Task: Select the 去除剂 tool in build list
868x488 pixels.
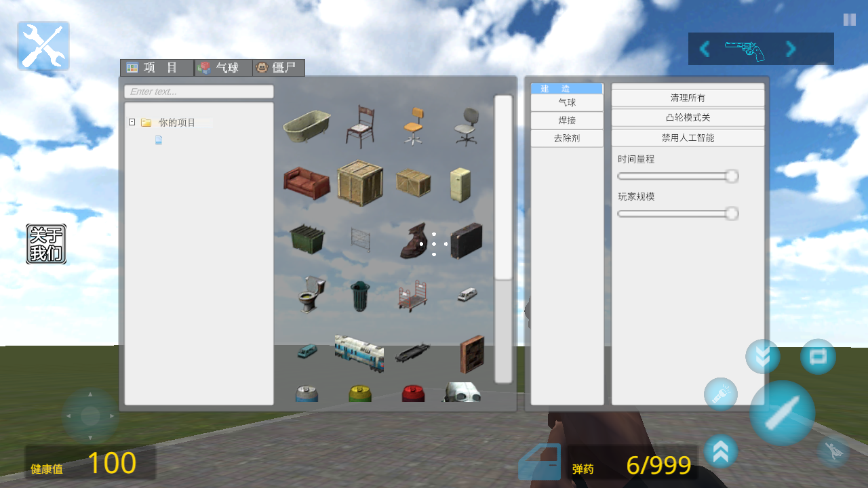Action: coord(566,138)
